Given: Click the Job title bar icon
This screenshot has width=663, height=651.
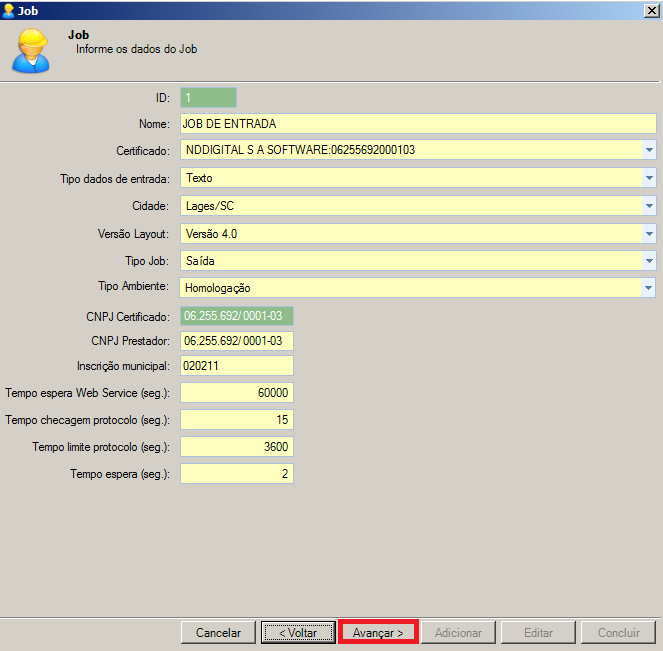Looking at the screenshot, I should (9, 10).
